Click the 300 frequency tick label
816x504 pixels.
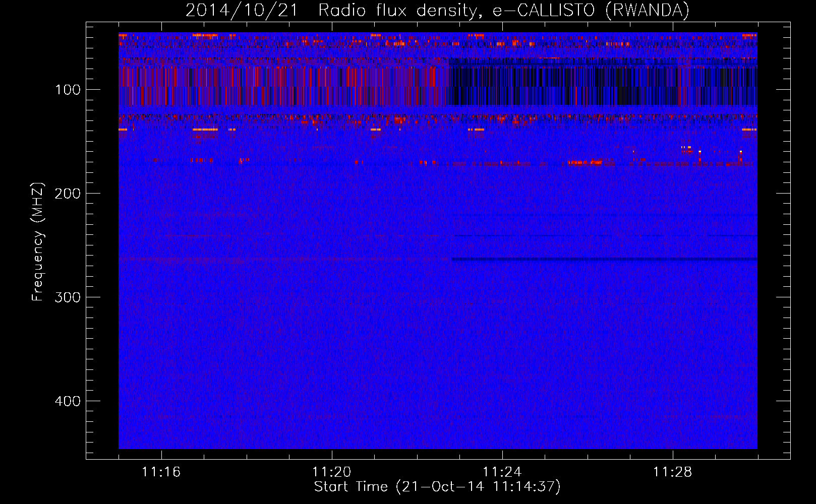pos(68,297)
